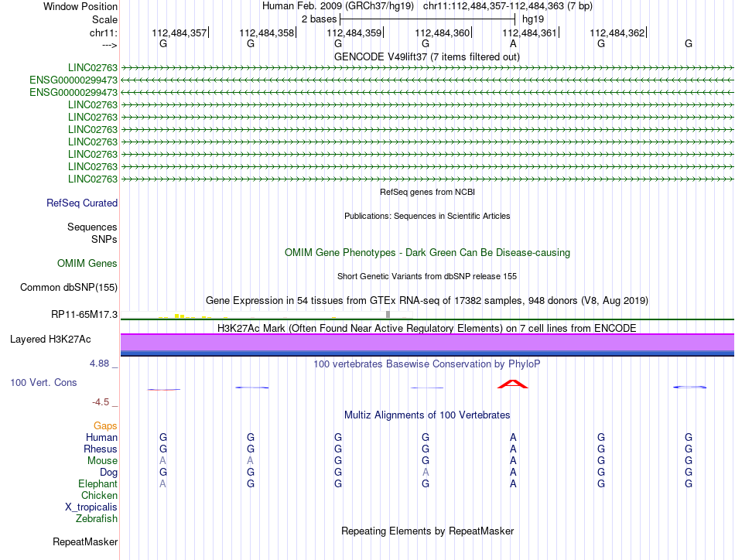Click the OMIM Genes track label
Screen dimensions: 735x560
(87, 263)
